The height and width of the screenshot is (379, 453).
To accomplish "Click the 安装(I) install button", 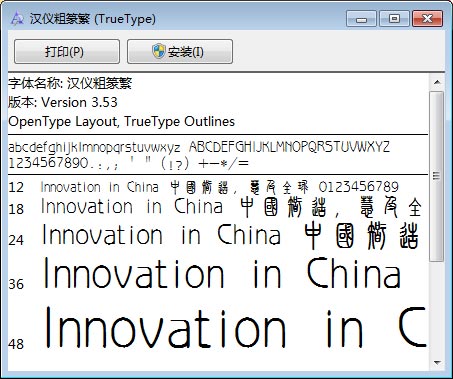I will click(x=180, y=51).
